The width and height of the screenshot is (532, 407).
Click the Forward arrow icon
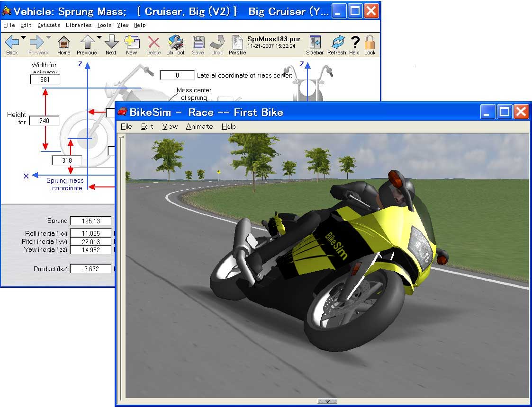tap(36, 43)
